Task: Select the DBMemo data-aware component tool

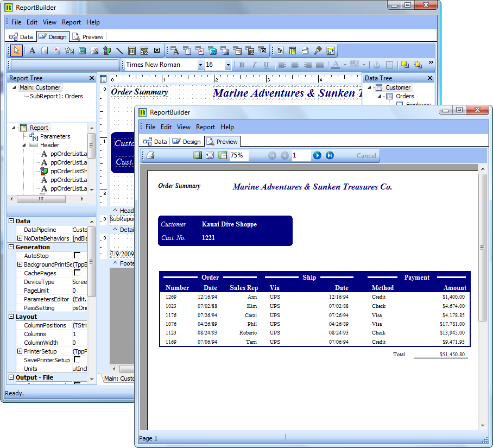Action: [187, 51]
